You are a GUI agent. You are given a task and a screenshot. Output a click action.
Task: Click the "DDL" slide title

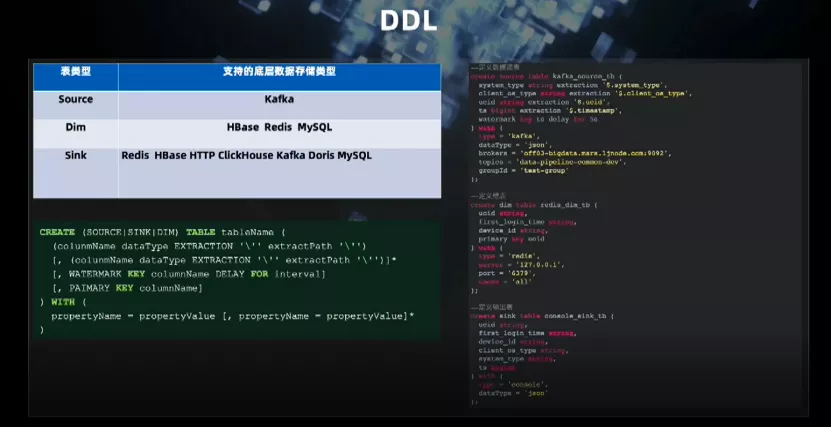[x=409, y=21]
